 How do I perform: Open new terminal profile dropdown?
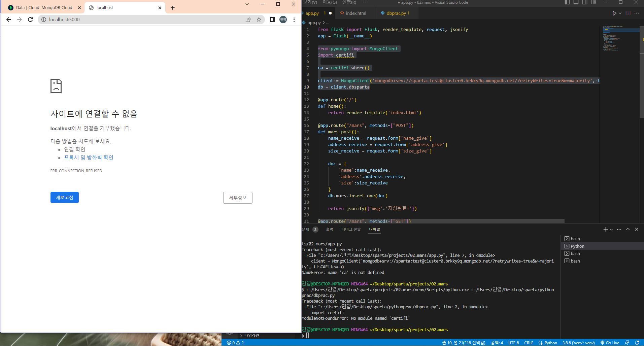coord(611,230)
